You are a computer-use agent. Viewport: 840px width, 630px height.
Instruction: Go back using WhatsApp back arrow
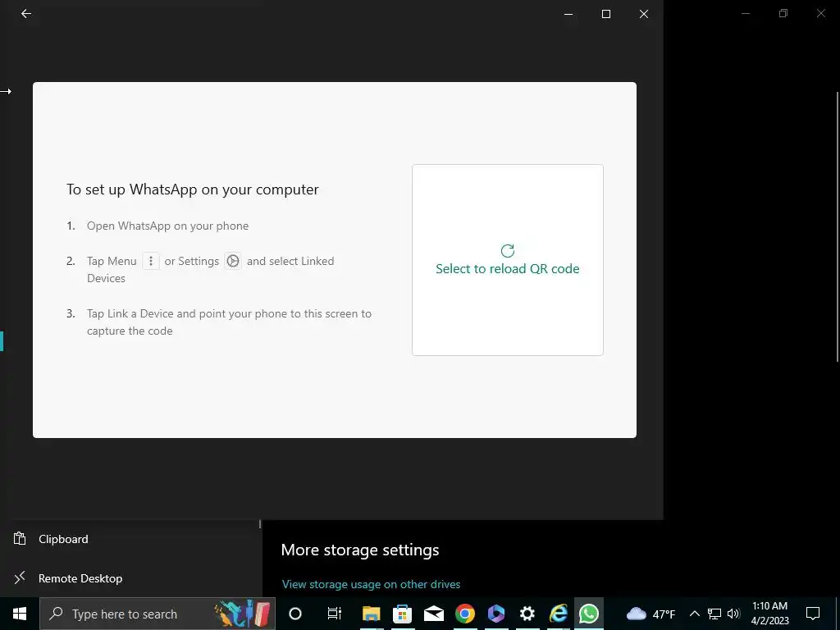(25, 14)
